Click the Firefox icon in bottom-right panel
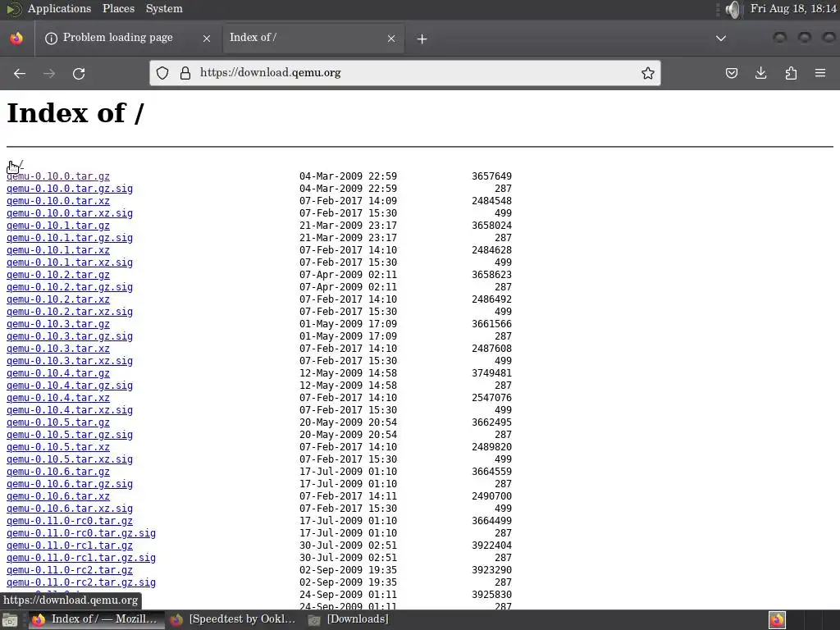840x630 pixels. point(778,620)
